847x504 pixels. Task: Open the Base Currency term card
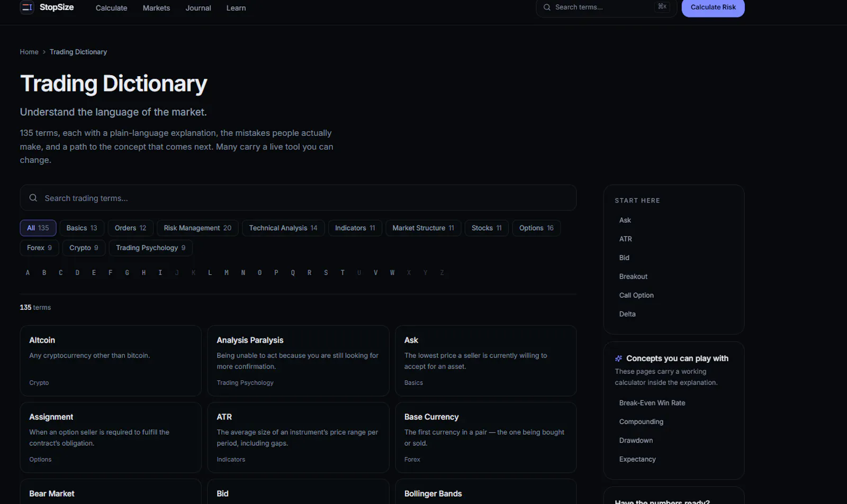point(485,437)
